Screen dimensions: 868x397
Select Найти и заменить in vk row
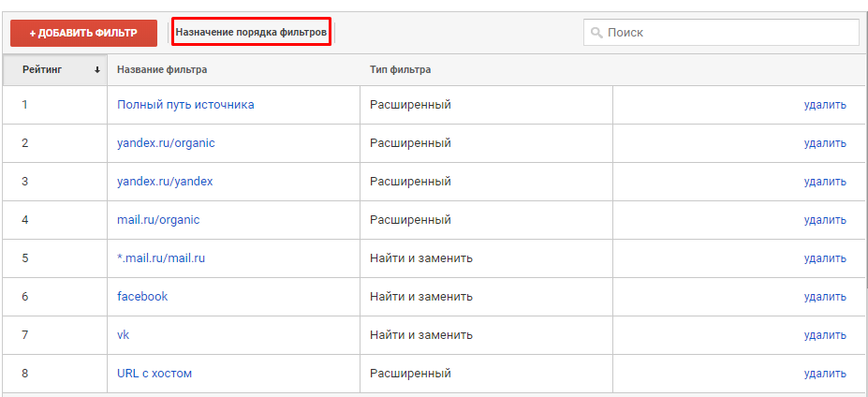(x=421, y=335)
